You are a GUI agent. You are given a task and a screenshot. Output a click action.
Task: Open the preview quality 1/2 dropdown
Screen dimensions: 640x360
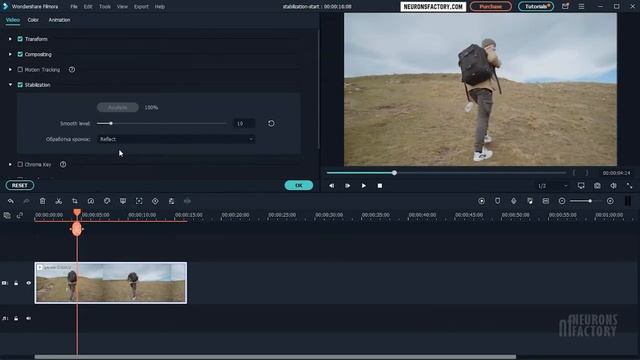tap(553, 186)
